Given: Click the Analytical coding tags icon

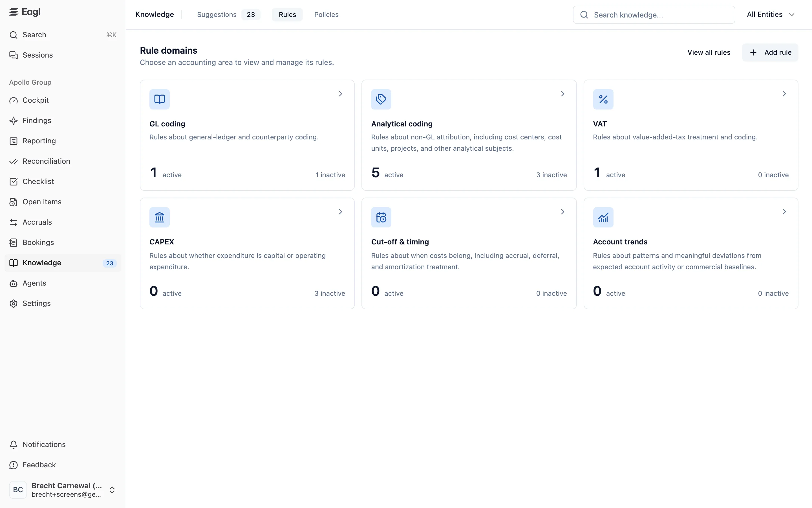Looking at the screenshot, I should click(x=381, y=99).
